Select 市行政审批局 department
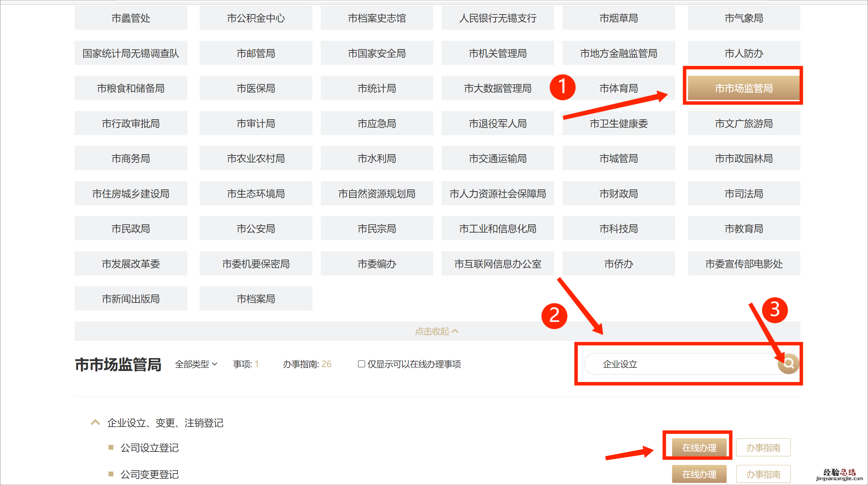Screen dimensions: 868x485 pyautogui.click(x=131, y=123)
